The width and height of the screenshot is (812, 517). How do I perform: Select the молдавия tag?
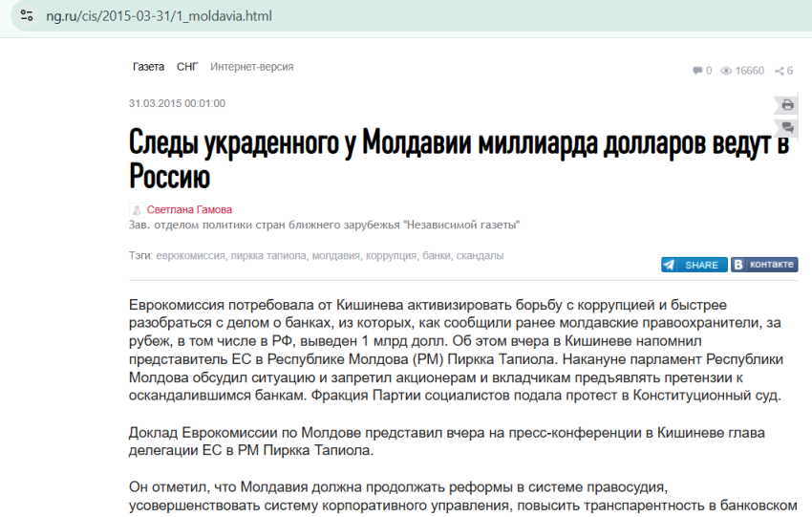click(335, 256)
